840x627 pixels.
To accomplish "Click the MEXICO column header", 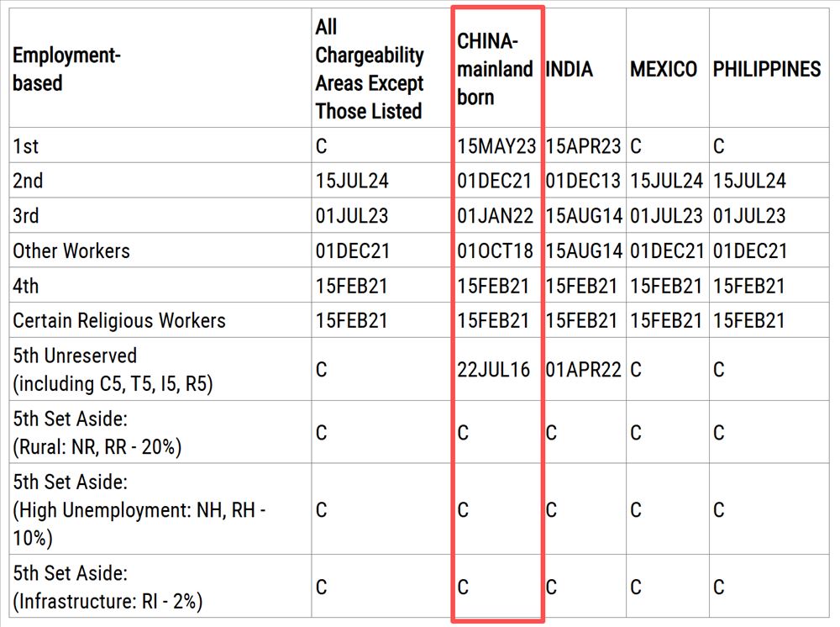I will 664,70.
